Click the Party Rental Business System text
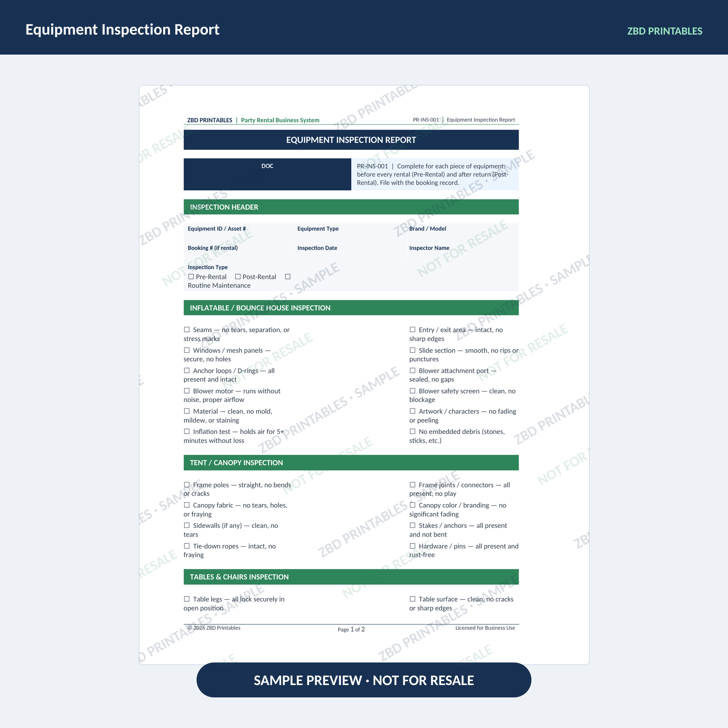The height and width of the screenshot is (728, 728). [x=280, y=120]
